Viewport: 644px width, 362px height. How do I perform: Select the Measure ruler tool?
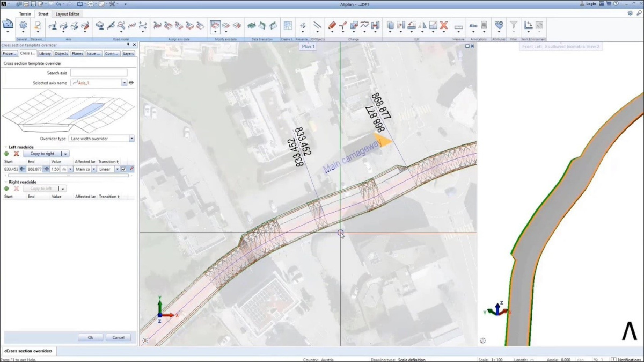point(458,26)
